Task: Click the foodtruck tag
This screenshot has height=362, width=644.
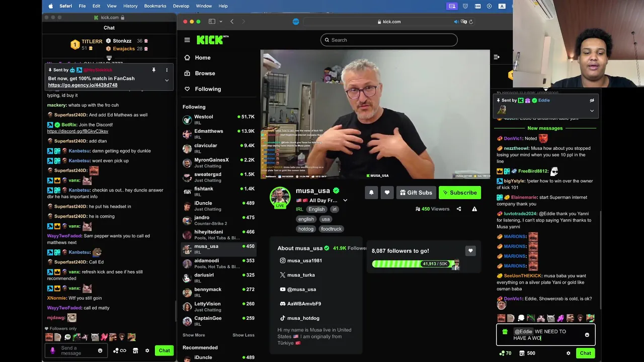Action: pyautogui.click(x=331, y=229)
